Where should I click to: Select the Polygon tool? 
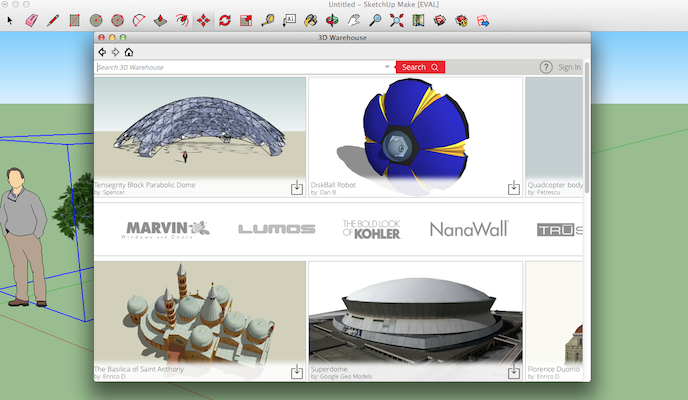point(118,20)
